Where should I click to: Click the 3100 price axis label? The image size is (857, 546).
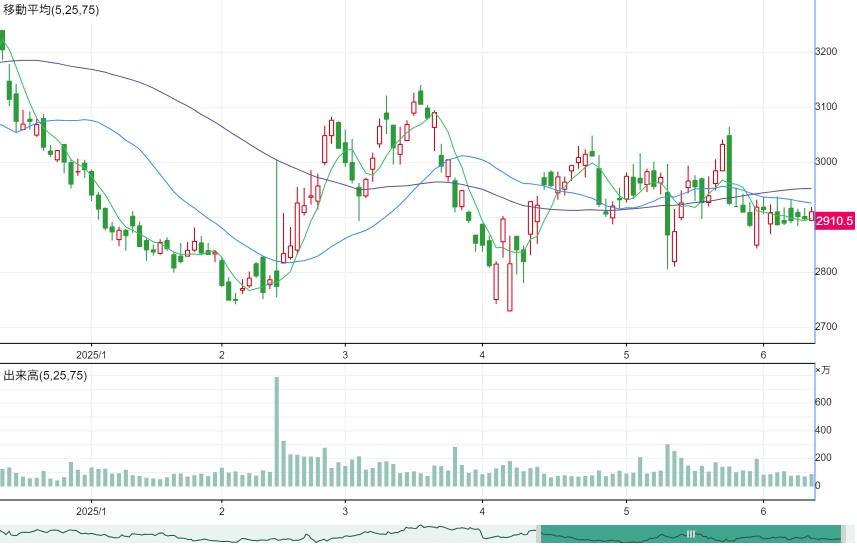click(826, 107)
